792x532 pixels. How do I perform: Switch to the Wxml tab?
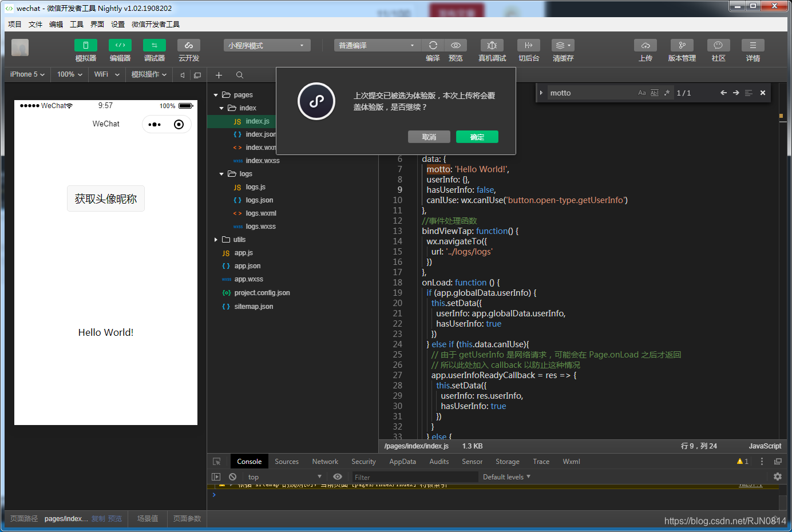[x=571, y=462]
